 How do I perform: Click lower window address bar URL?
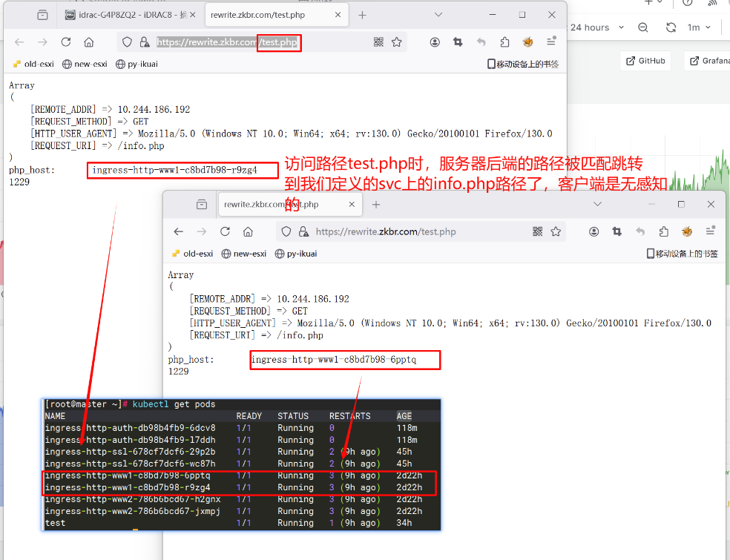point(386,232)
